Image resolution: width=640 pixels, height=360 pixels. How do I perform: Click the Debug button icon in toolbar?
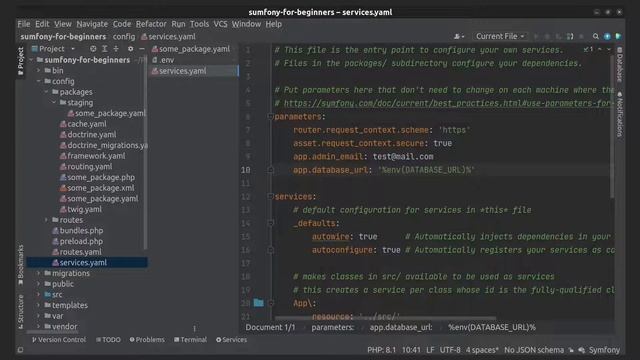point(547,36)
